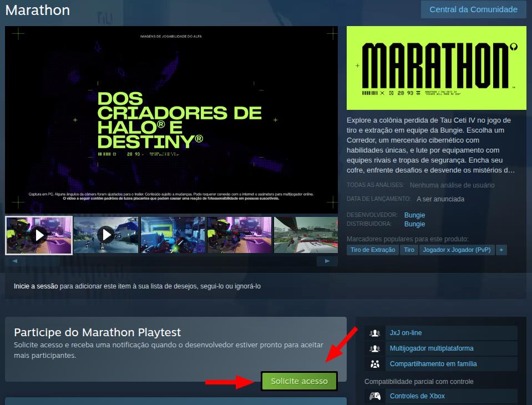Select the Tiro de Extração tag
Viewport: 532px width, 405px height.
pyautogui.click(x=373, y=250)
